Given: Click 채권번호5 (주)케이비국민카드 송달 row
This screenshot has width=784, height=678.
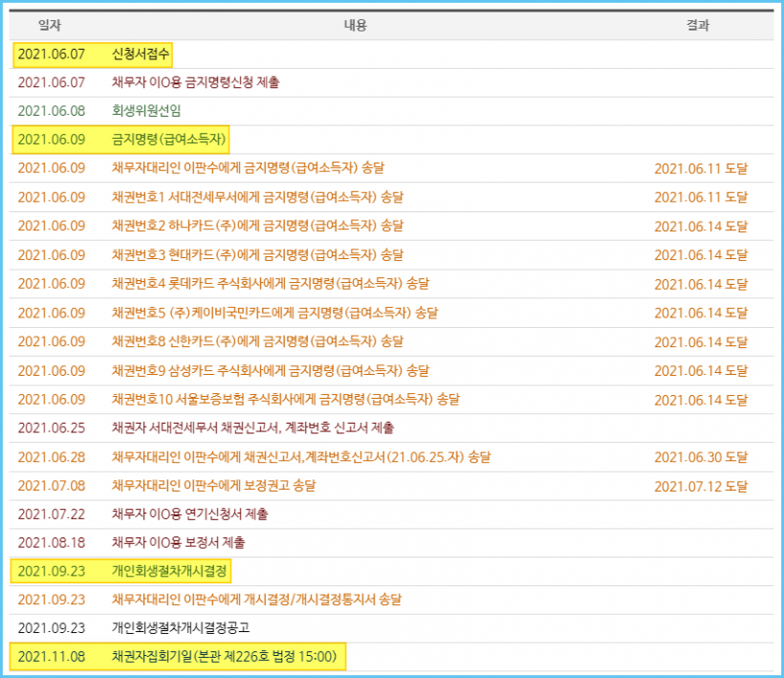Looking at the screenshot, I should pyautogui.click(x=275, y=313).
